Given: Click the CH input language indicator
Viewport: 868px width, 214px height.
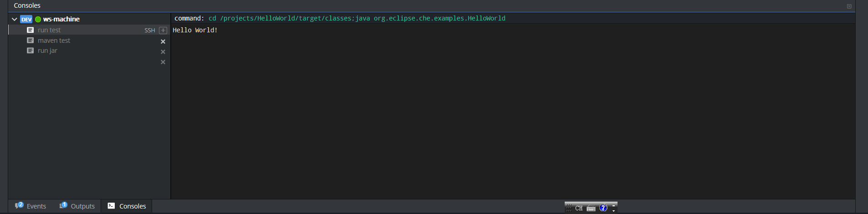Looking at the screenshot, I should pyautogui.click(x=579, y=208).
